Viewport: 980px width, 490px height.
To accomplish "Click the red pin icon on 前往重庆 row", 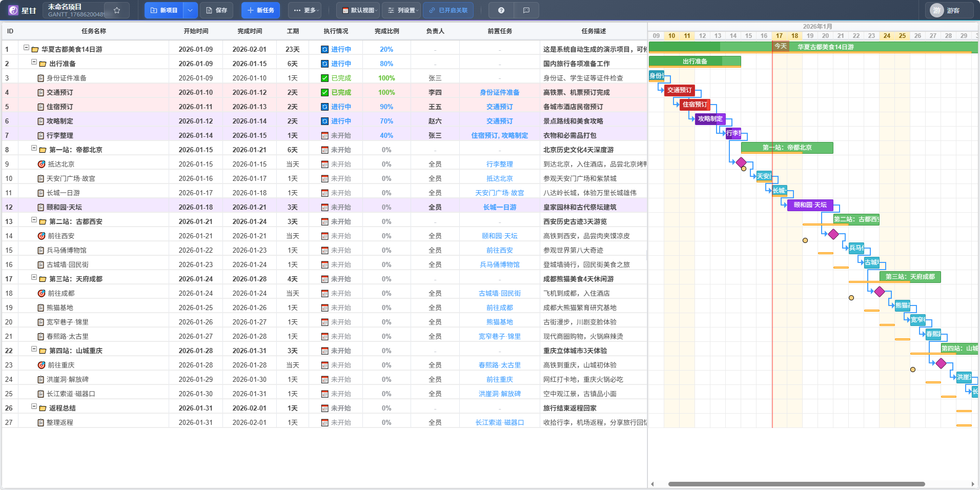I will [42, 364].
